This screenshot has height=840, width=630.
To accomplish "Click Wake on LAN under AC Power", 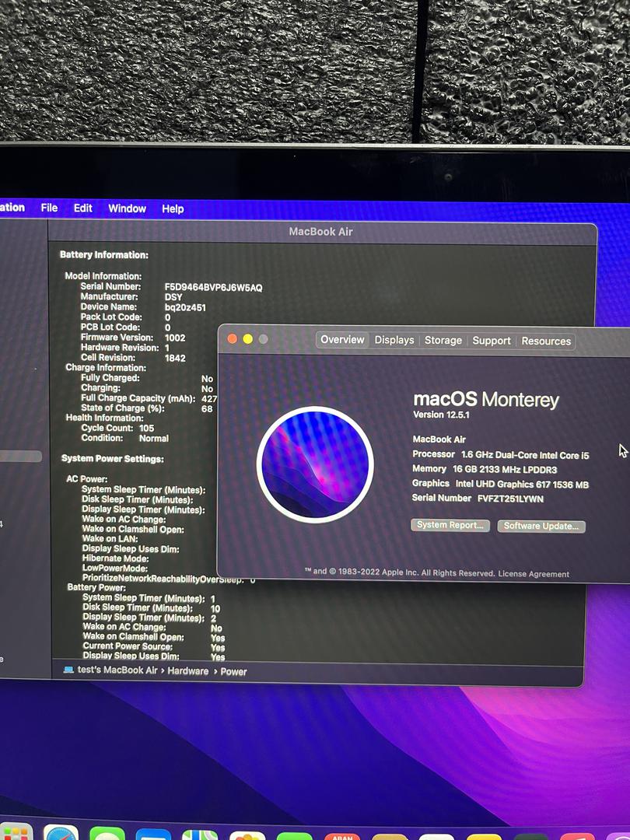I will (110, 539).
